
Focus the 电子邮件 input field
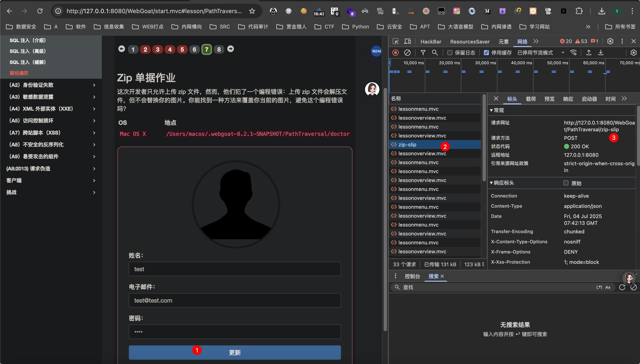[x=235, y=300]
